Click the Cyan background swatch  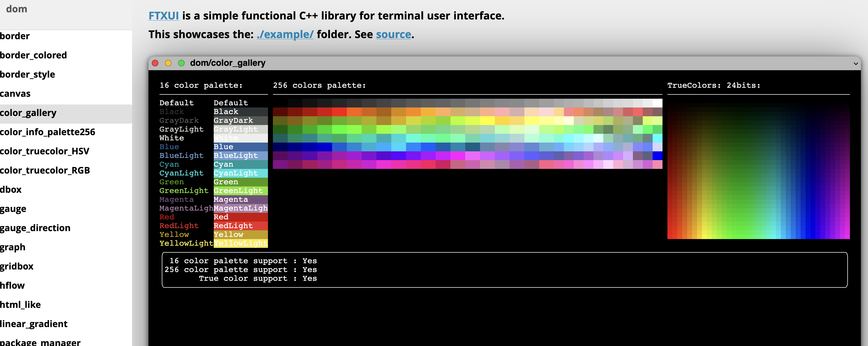pos(241,164)
